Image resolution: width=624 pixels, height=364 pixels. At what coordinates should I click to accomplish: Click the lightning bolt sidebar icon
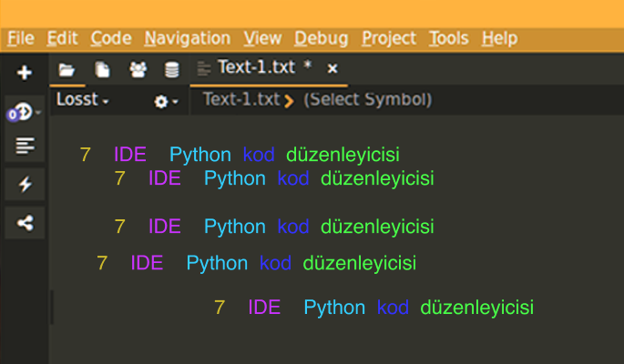coord(25,184)
